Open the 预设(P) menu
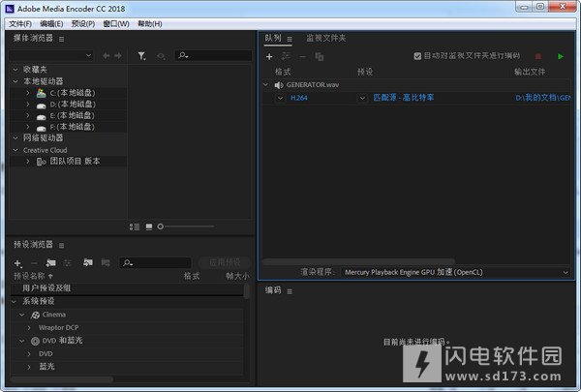Viewport: 581px width, 392px height. [83, 24]
